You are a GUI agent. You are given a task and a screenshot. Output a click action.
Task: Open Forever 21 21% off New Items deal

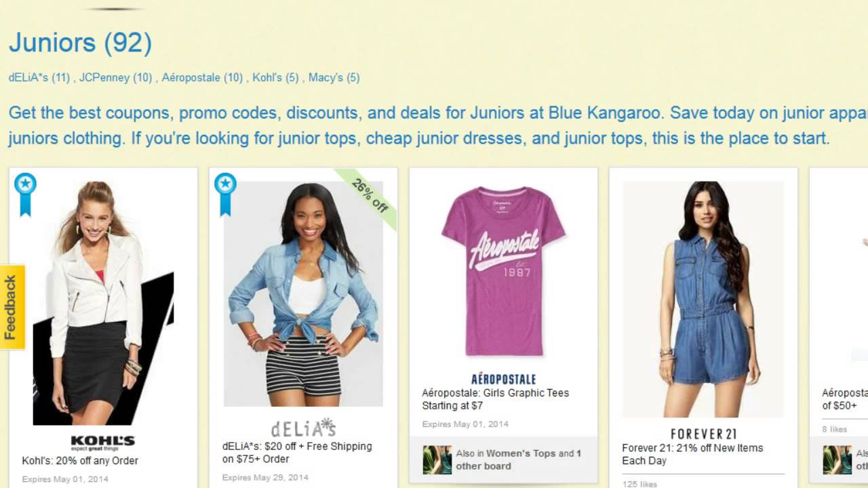click(x=692, y=454)
